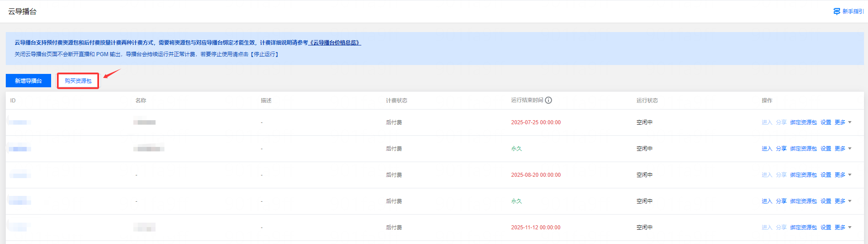Click the 操作 column header
Image resolution: width=868 pixels, height=244 pixels.
click(x=767, y=101)
